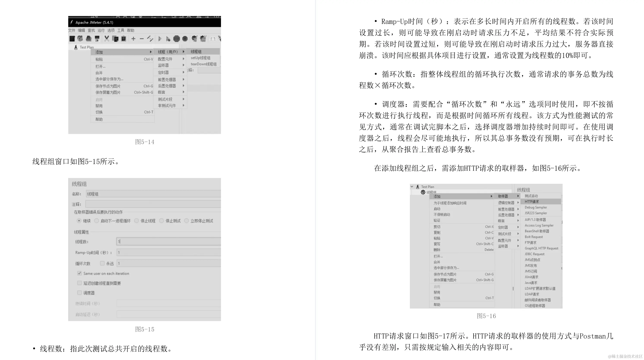Click the Stop test toolbar icon
The image size is (644, 360).
coord(177,39)
